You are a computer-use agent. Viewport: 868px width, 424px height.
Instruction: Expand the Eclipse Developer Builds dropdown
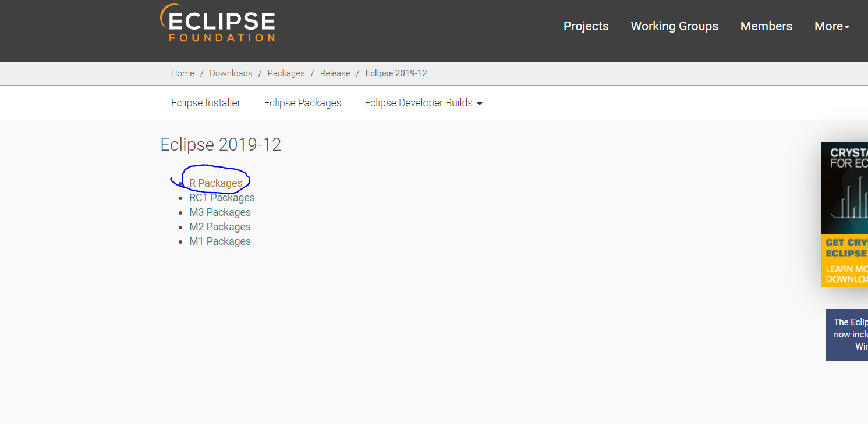point(423,103)
